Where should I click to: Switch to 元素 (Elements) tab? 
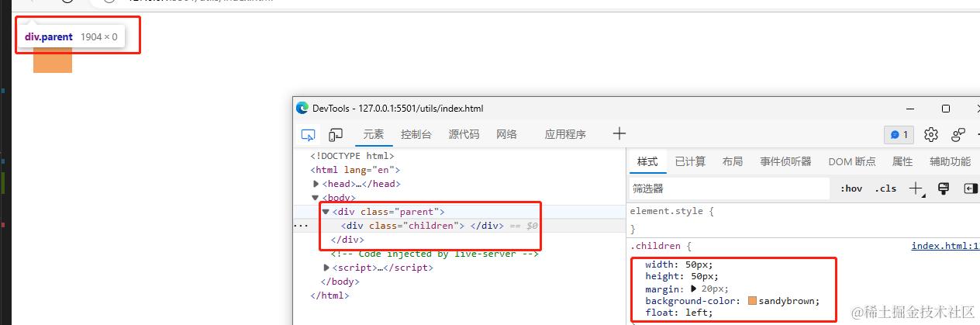374,134
